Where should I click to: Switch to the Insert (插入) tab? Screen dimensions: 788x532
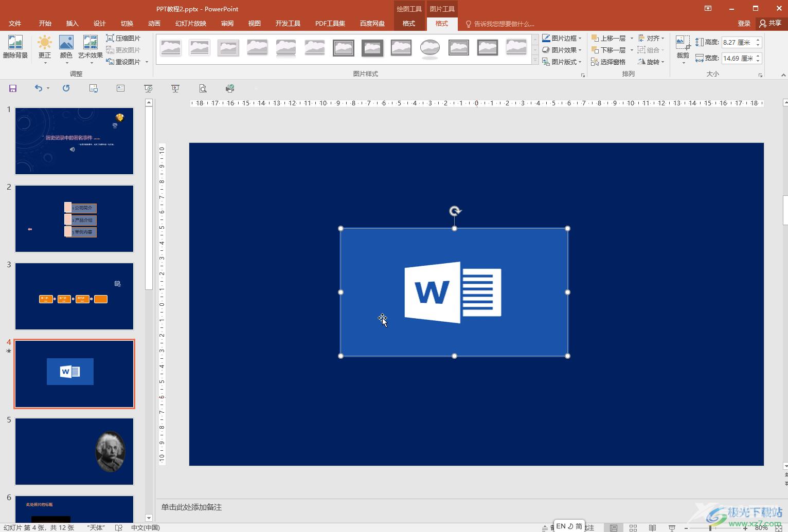[x=73, y=24]
